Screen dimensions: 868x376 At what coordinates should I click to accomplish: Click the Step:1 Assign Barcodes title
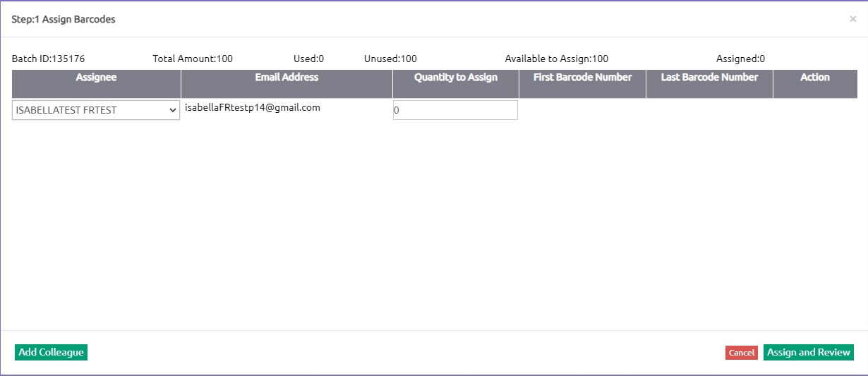click(64, 19)
